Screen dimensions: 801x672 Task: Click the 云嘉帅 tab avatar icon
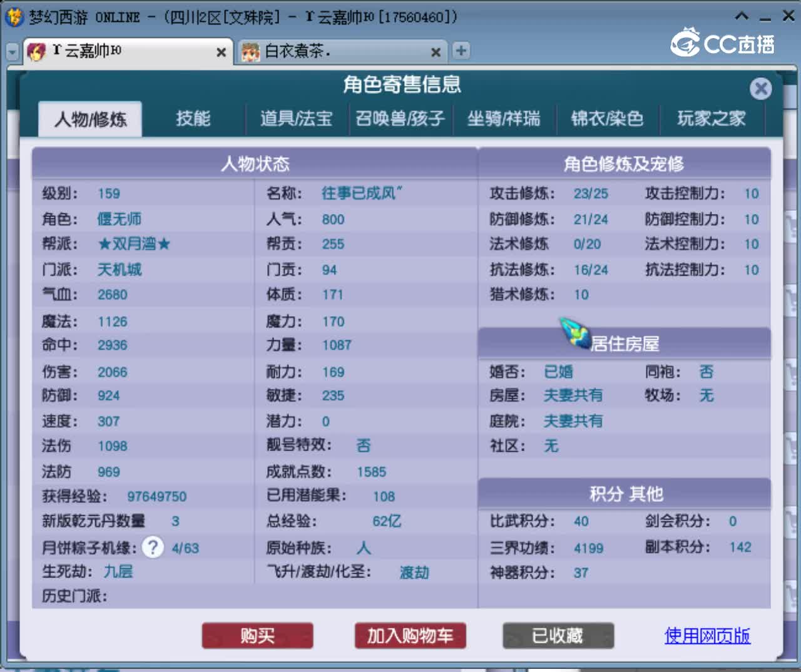click(x=36, y=51)
